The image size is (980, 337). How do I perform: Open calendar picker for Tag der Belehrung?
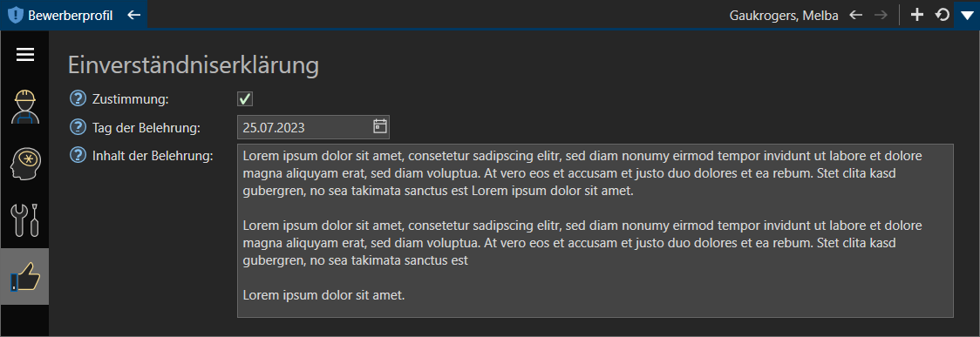click(x=379, y=126)
